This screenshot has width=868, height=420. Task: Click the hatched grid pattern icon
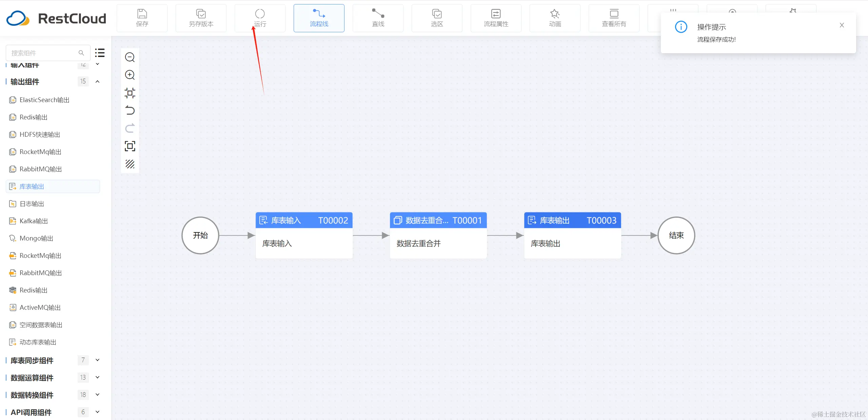click(x=130, y=164)
